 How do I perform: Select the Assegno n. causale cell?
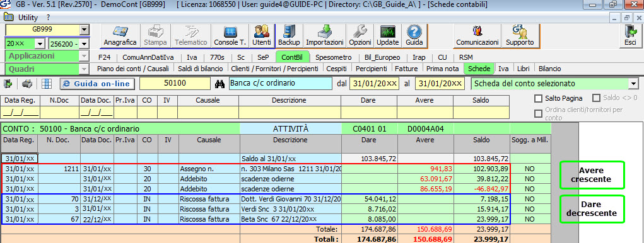pos(209,169)
